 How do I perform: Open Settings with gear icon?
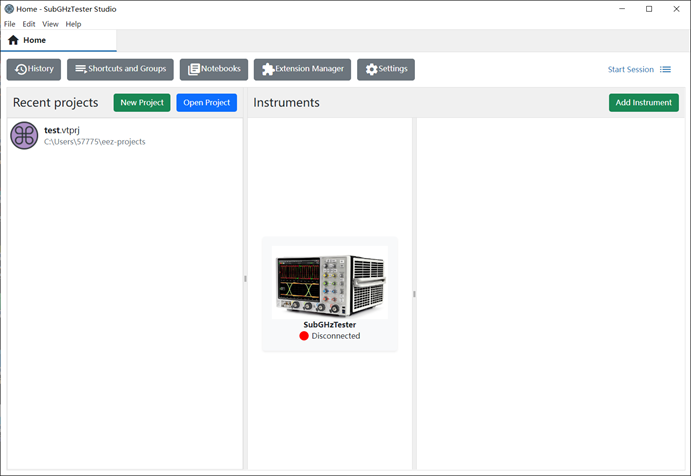[x=386, y=69]
